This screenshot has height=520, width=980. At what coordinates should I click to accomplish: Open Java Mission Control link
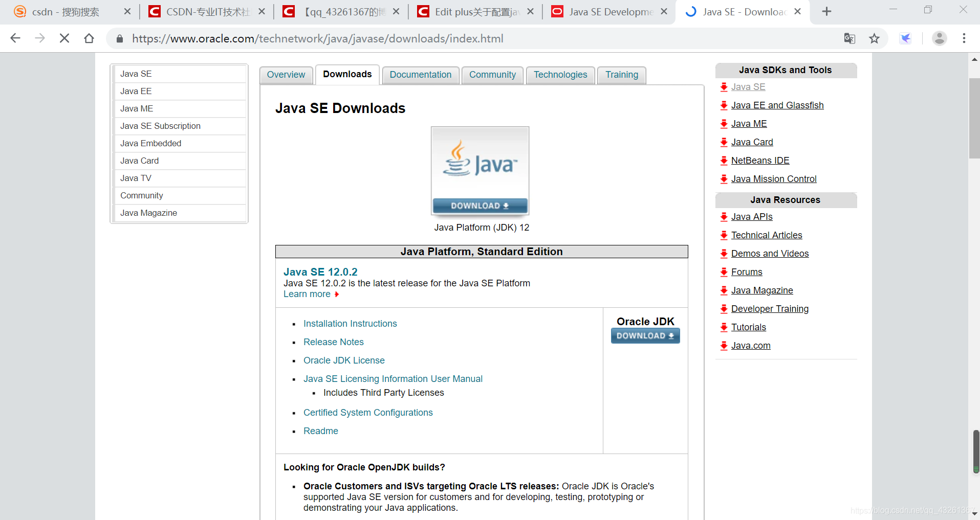click(774, 179)
